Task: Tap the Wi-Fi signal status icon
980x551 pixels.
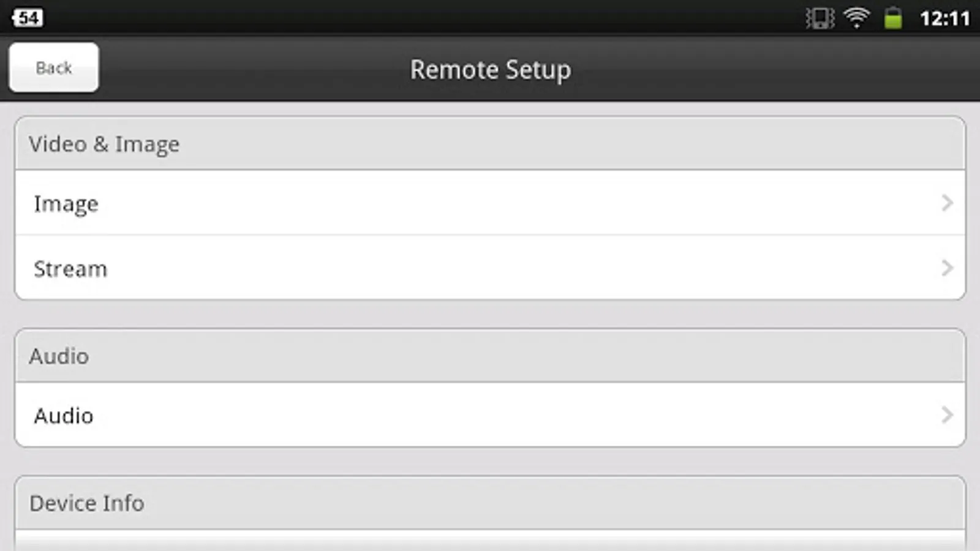Action: point(856,18)
